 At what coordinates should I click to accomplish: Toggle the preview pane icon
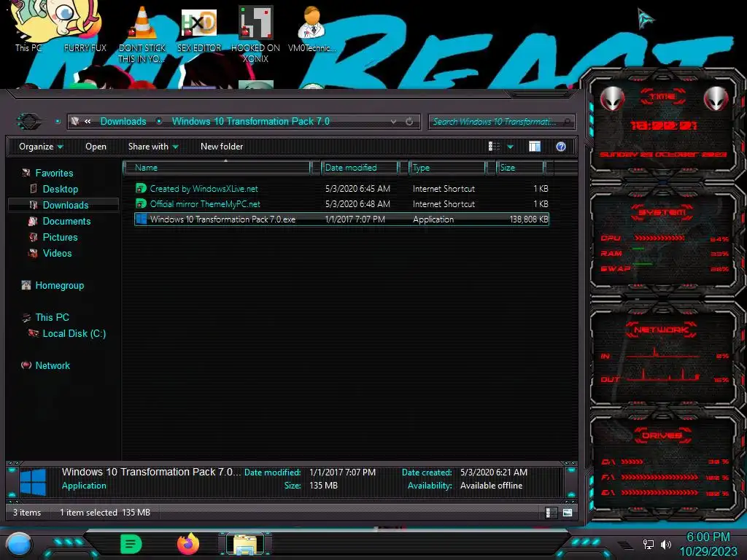click(535, 147)
